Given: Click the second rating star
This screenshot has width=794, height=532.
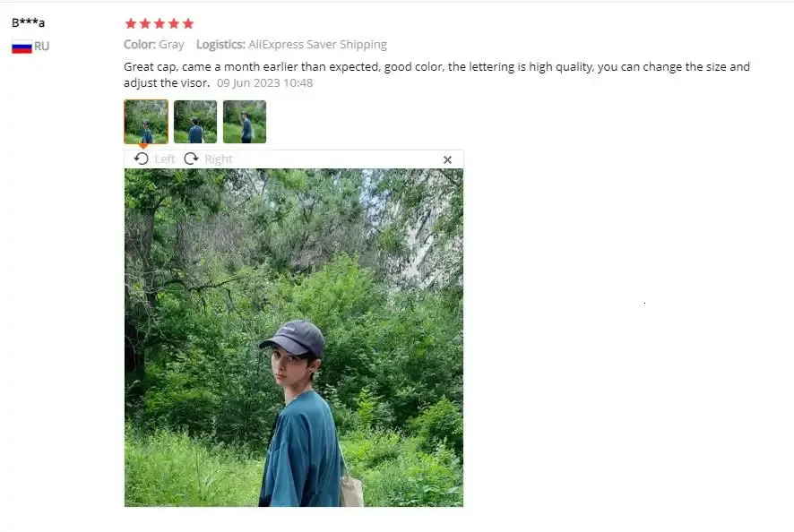Looking at the screenshot, I should (145, 23).
